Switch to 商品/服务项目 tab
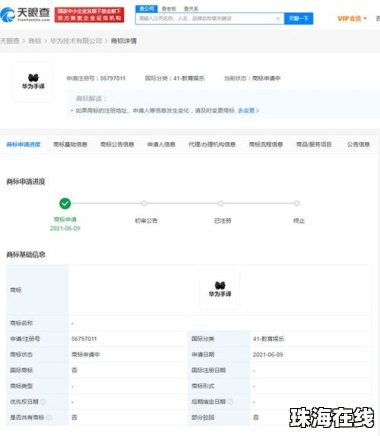The image size is (380, 436). pyautogui.click(x=314, y=144)
